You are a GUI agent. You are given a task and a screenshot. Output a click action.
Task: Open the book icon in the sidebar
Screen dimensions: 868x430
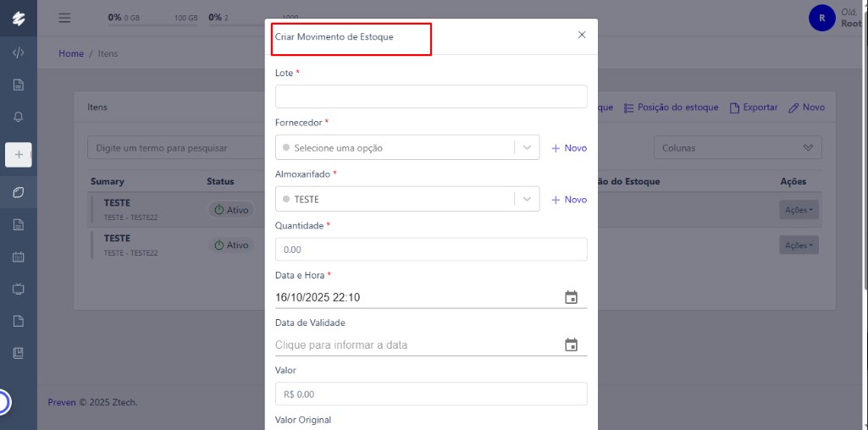[x=19, y=353]
